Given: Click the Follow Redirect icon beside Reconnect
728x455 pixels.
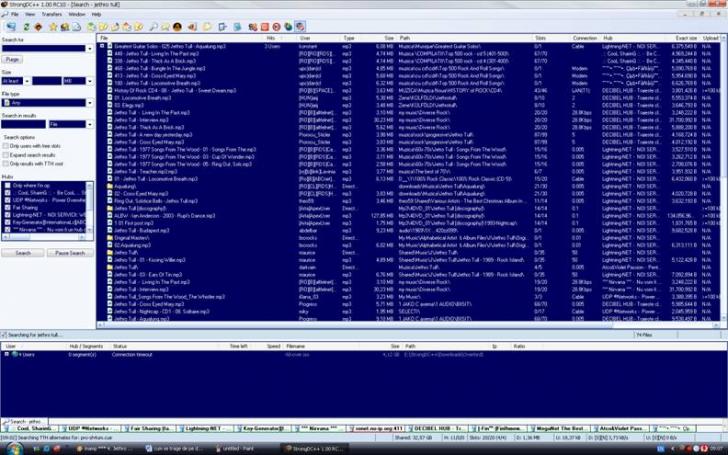Looking at the screenshot, I should pos(37,25).
